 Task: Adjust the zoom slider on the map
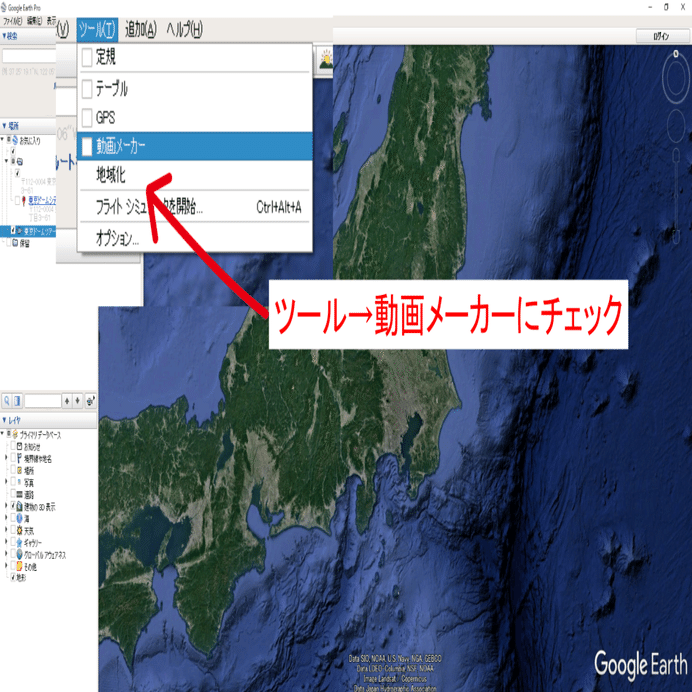(x=676, y=196)
